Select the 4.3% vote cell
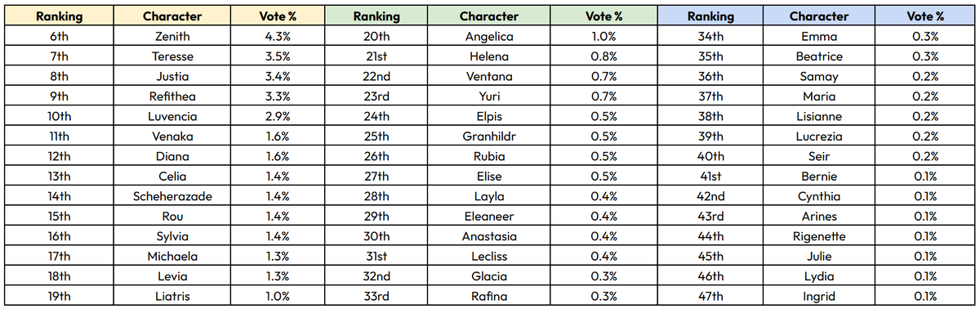The image size is (980, 309). click(277, 37)
